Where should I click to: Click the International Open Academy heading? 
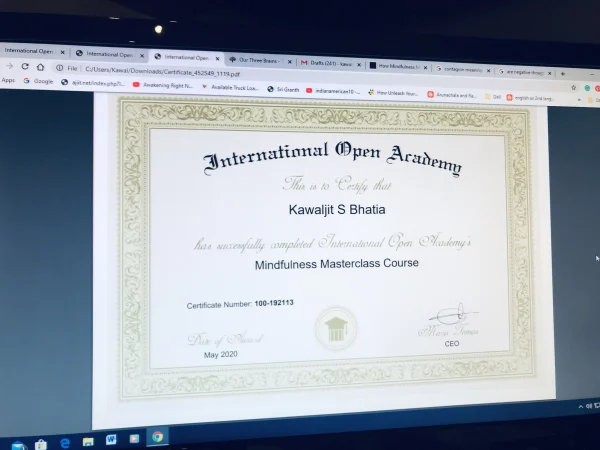pos(333,158)
